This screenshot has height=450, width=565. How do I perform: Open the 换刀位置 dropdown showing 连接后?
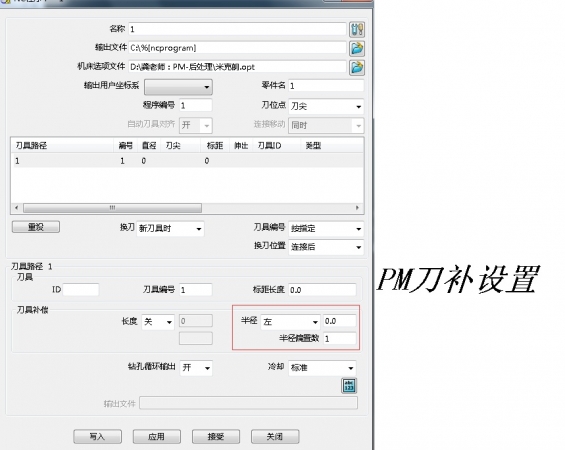point(326,247)
